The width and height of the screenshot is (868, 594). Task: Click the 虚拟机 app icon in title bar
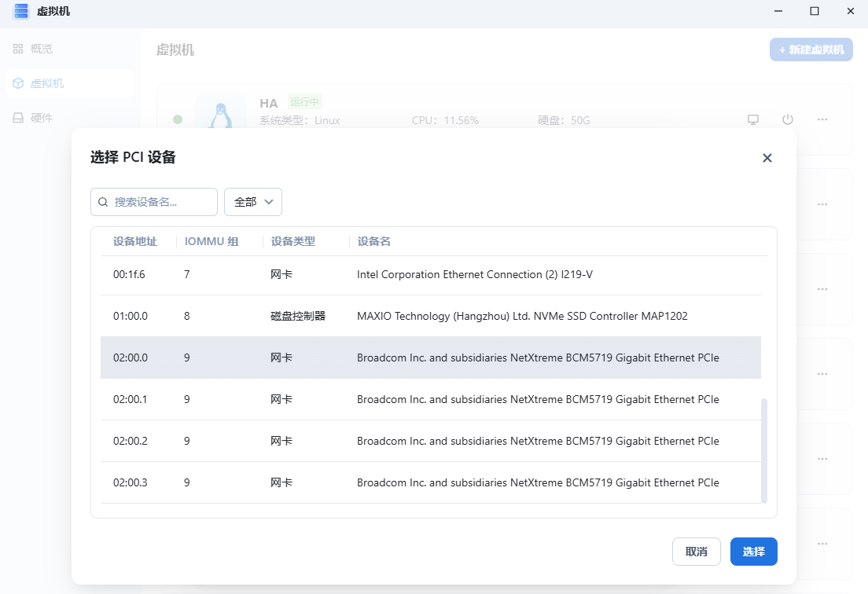(20, 11)
